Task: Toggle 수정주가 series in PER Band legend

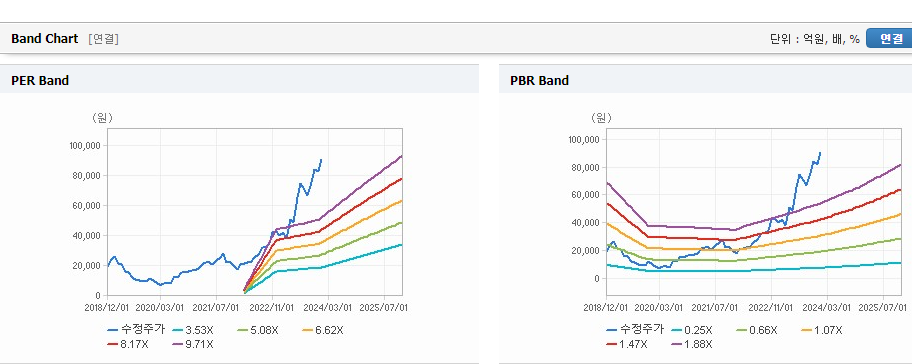Action: (136, 330)
